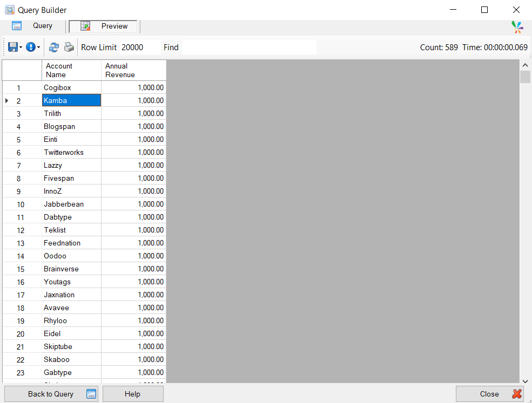The height and width of the screenshot is (403, 532).
Task: Switch to the Query tab
Action: (x=33, y=26)
